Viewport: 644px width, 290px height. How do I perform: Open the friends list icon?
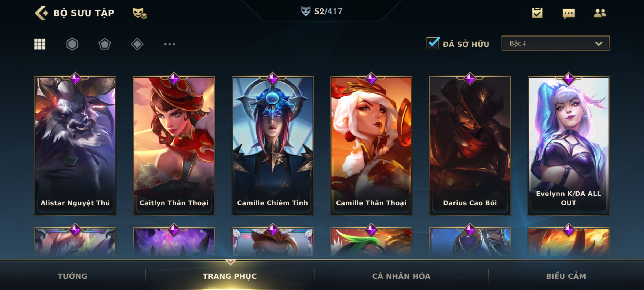tap(600, 13)
